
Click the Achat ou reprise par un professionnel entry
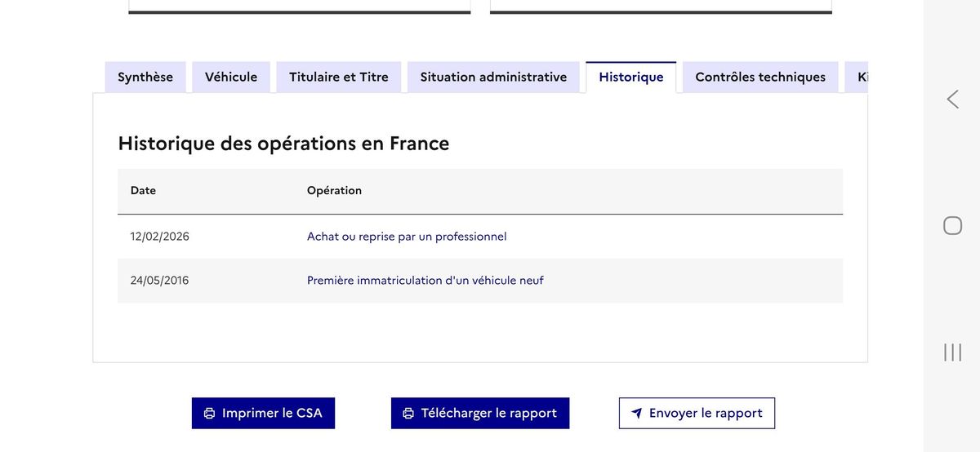(407, 237)
